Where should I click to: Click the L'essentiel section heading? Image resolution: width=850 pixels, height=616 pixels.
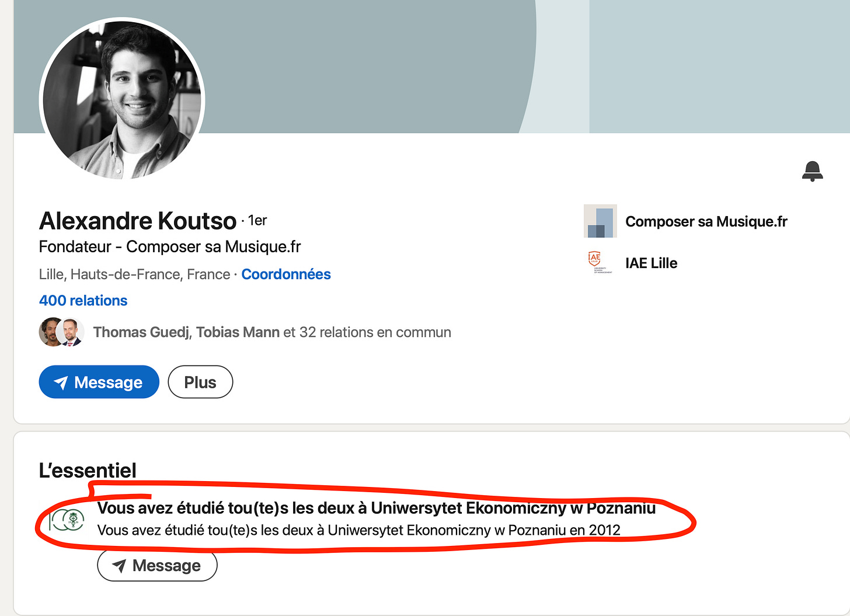point(88,470)
